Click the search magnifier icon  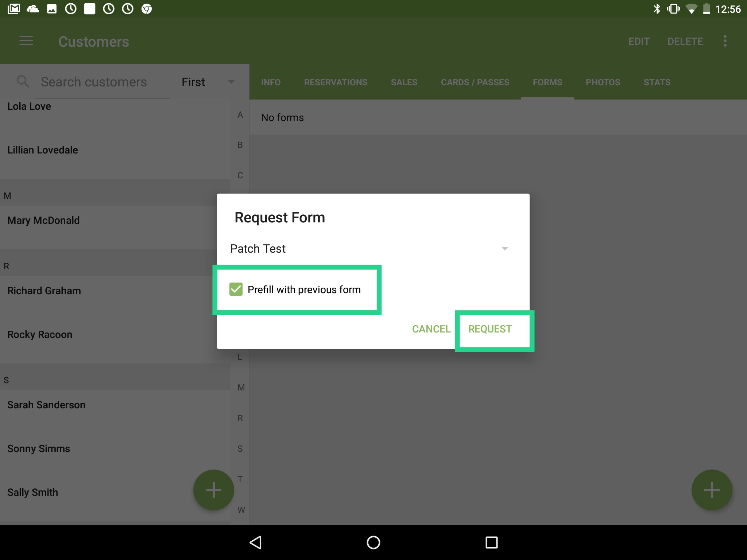pos(23,81)
